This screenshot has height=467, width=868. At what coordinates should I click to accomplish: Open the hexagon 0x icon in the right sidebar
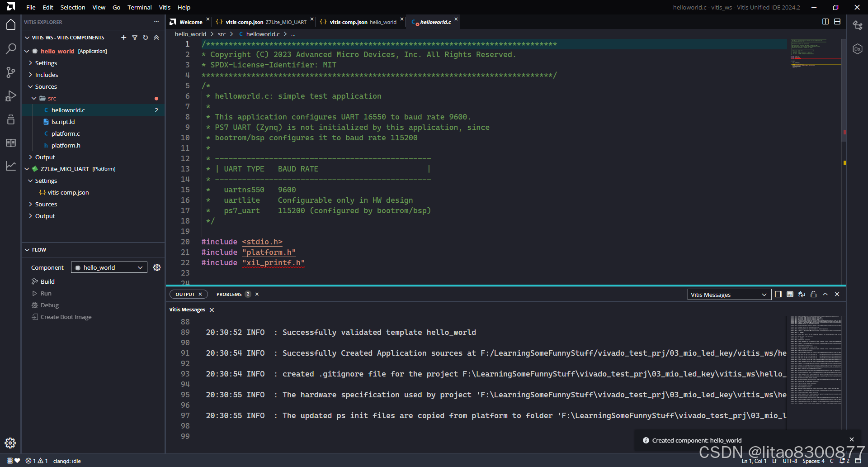coord(858,49)
